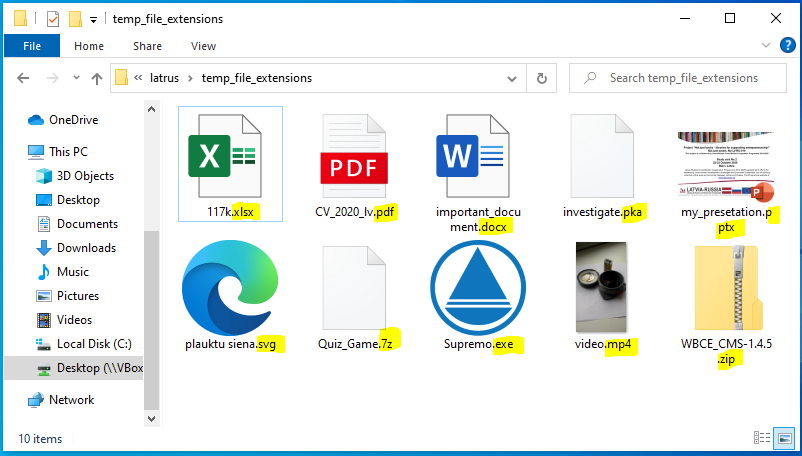Open the View ribbon tab
Image resolution: width=802 pixels, height=456 pixels.
(203, 46)
